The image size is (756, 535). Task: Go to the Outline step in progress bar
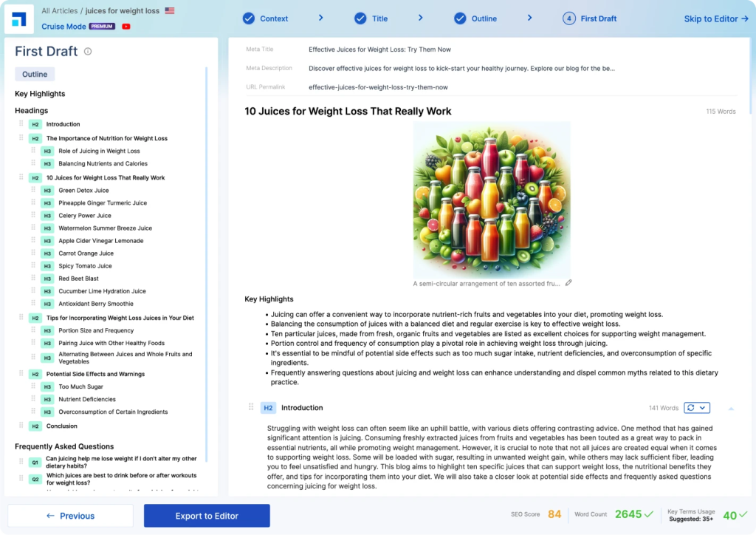484,18
